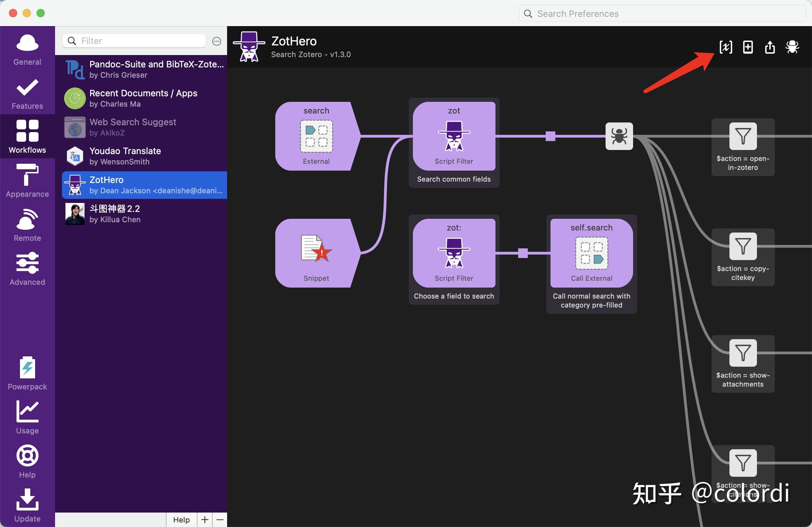The width and height of the screenshot is (812, 527).
Task: Select the zot: Script Filter node
Action: 454,253
